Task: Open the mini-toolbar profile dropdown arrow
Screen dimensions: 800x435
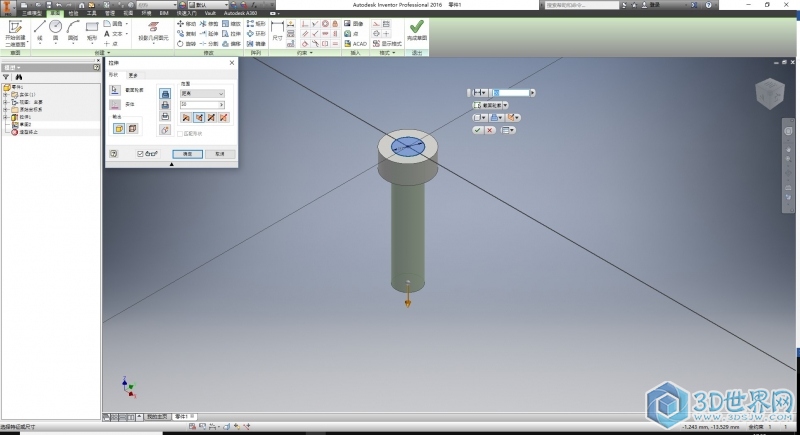Action: [505, 105]
